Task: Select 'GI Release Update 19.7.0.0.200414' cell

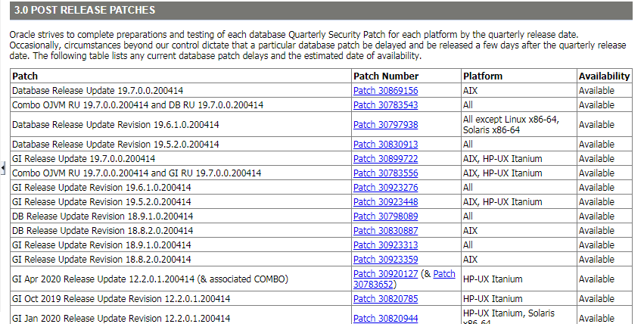Action: (x=181, y=159)
